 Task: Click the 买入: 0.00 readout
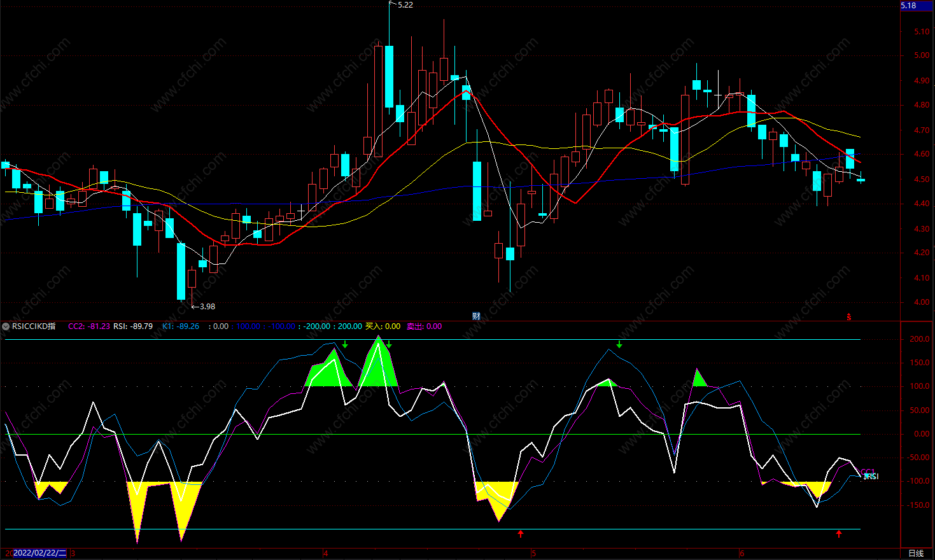[383, 326]
